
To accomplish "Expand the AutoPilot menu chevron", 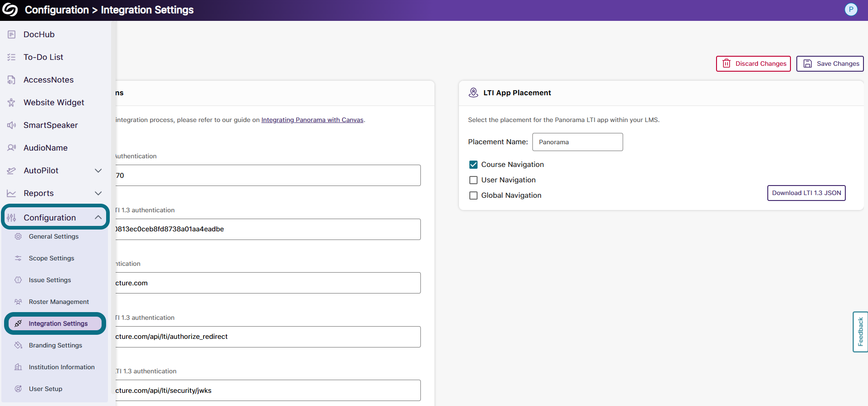I will pos(98,171).
